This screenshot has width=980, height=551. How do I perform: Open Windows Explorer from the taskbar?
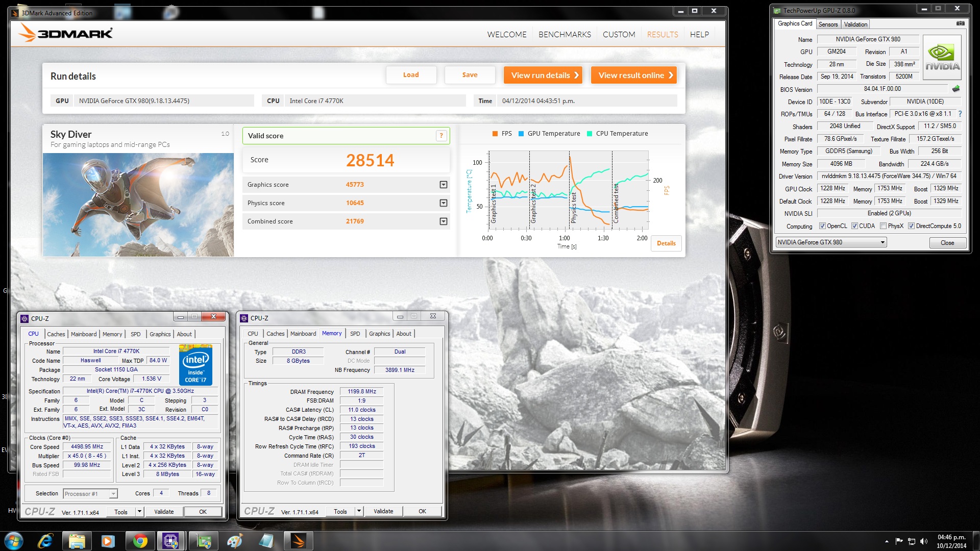coord(77,541)
